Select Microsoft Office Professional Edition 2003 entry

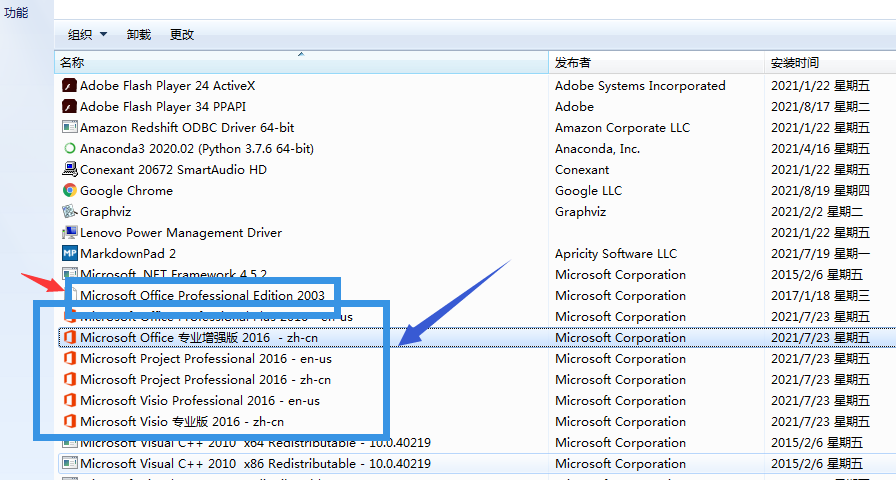pyautogui.click(x=202, y=296)
